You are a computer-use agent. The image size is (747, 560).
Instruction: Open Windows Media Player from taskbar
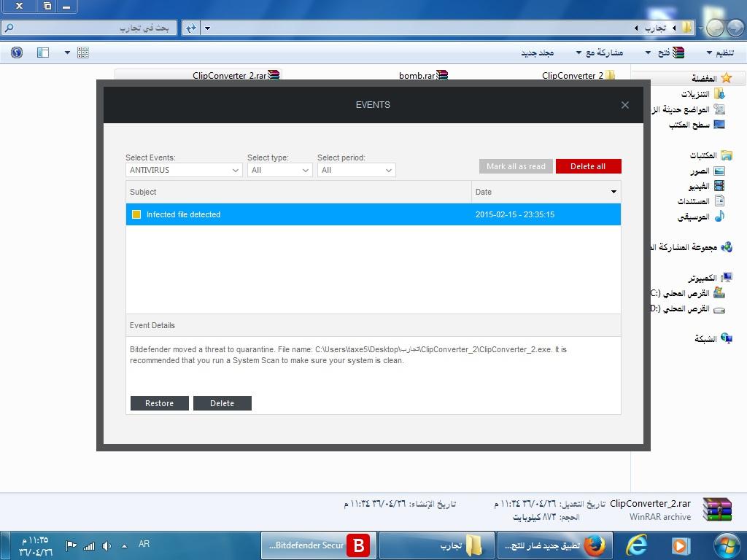pos(681,545)
